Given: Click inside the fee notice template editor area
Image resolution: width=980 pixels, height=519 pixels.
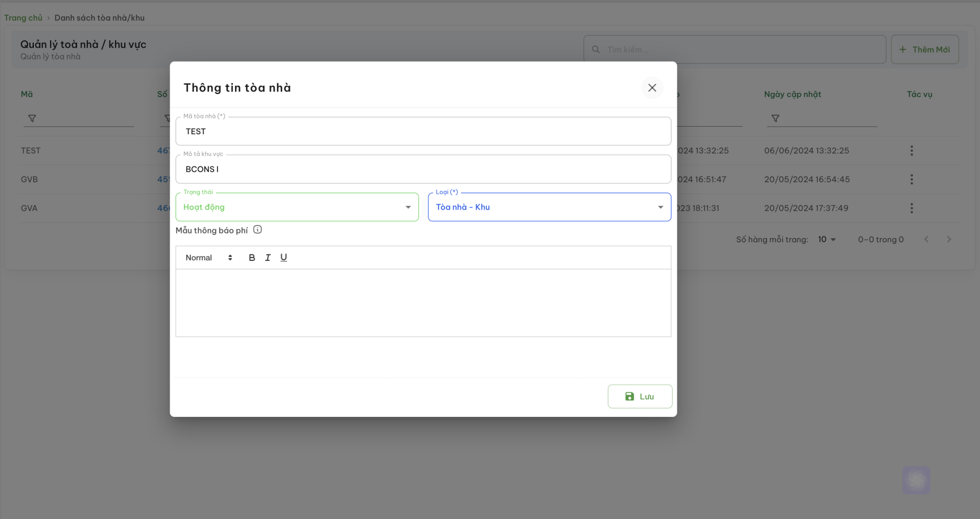Looking at the screenshot, I should (423, 303).
